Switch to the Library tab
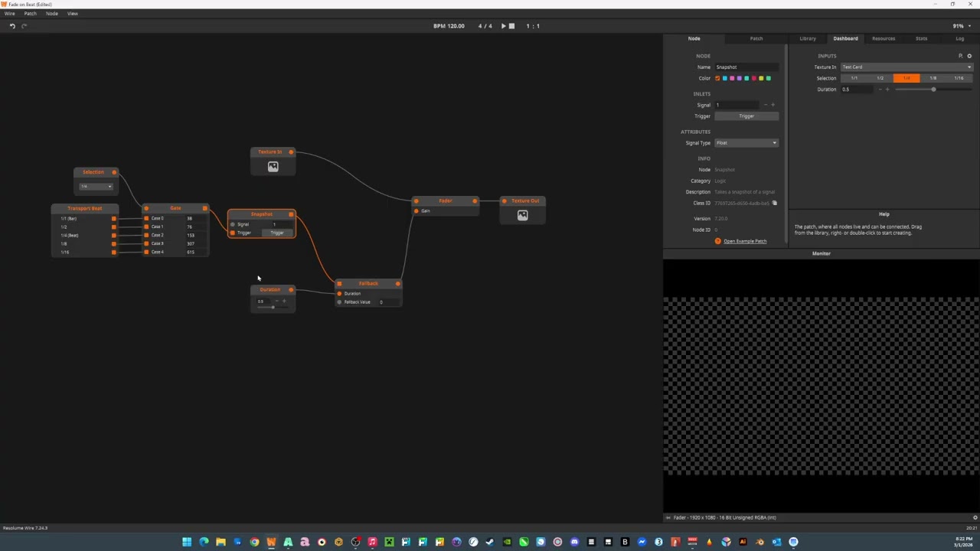 (808, 38)
